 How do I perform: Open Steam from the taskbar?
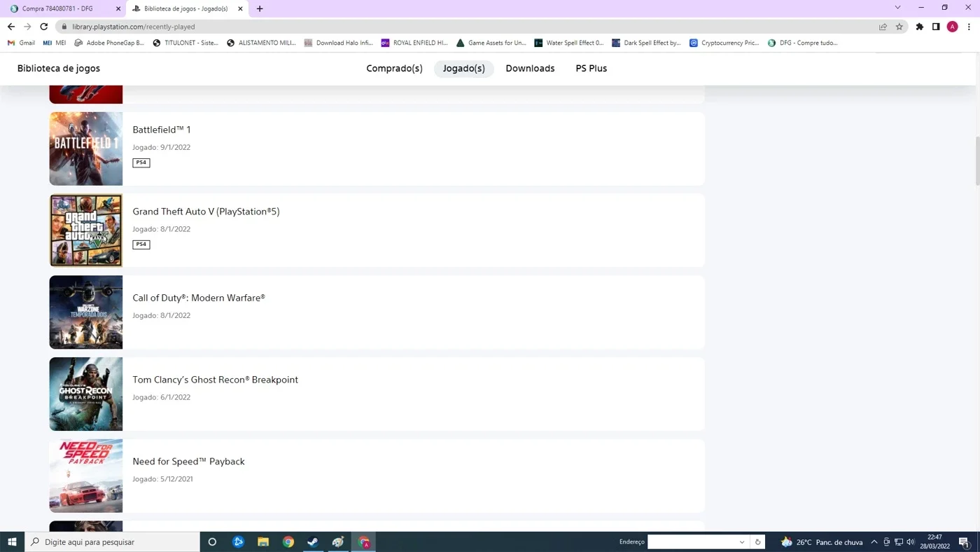point(313,542)
